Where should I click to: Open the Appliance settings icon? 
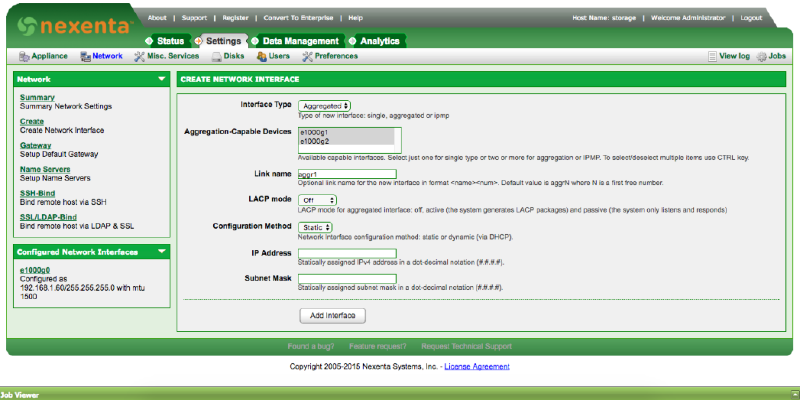24,57
